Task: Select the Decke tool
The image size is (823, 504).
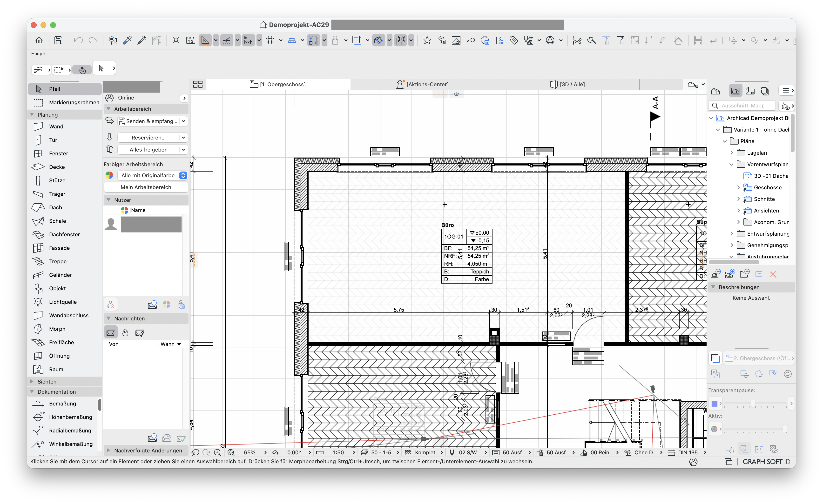Action: (x=65, y=167)
